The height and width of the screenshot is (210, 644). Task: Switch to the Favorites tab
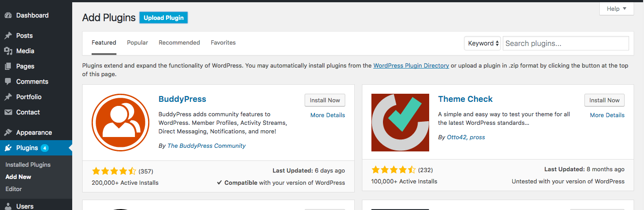pos(223,43)
